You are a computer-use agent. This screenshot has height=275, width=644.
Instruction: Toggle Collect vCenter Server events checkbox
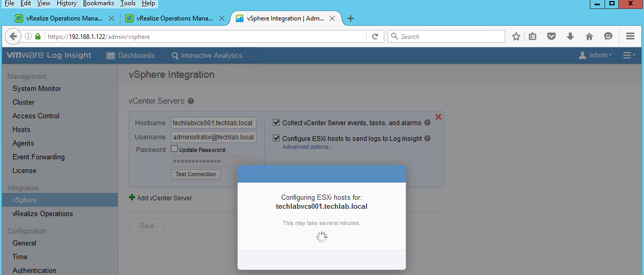click(277, 123)
